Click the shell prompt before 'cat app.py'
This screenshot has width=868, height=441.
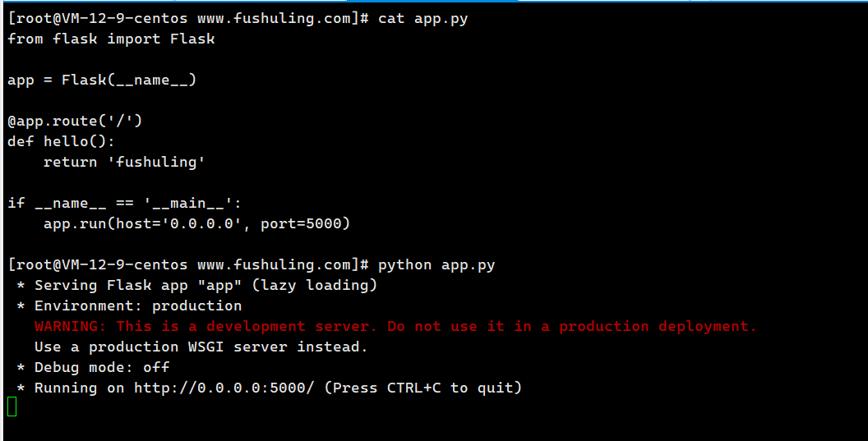[x=188, y=18]
